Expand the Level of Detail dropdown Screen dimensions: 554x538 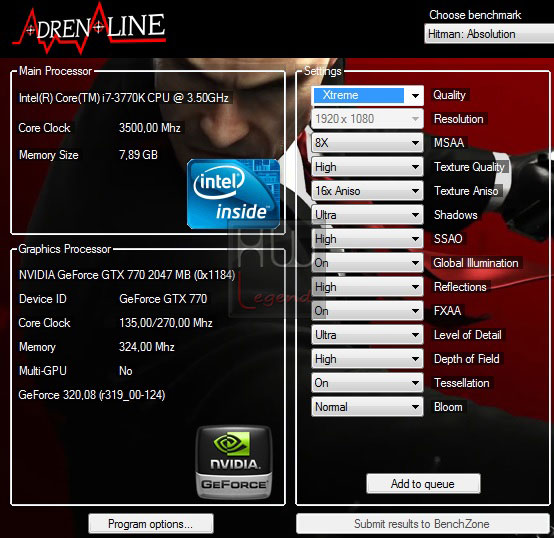pos(367,335)
